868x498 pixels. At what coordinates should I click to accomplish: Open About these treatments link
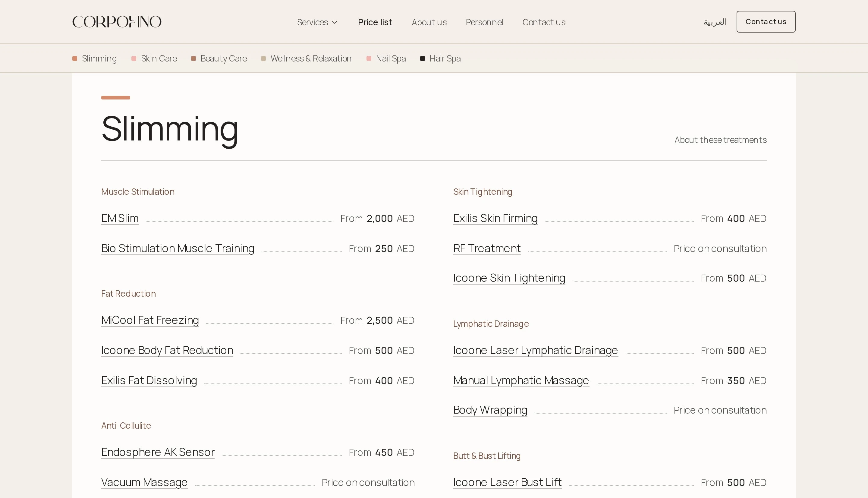pos(720,140)
